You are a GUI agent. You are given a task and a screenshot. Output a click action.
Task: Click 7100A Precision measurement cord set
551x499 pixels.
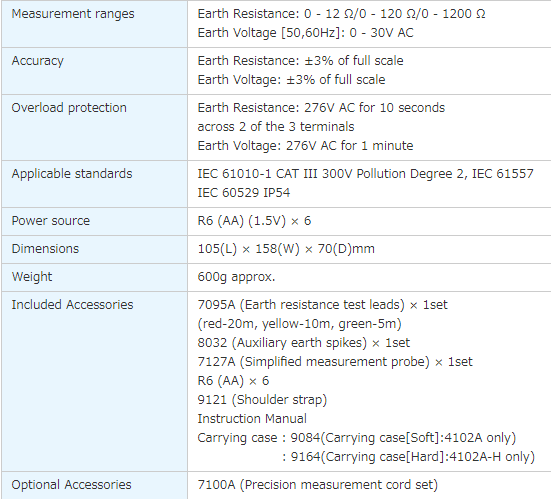tap(318, 485)
